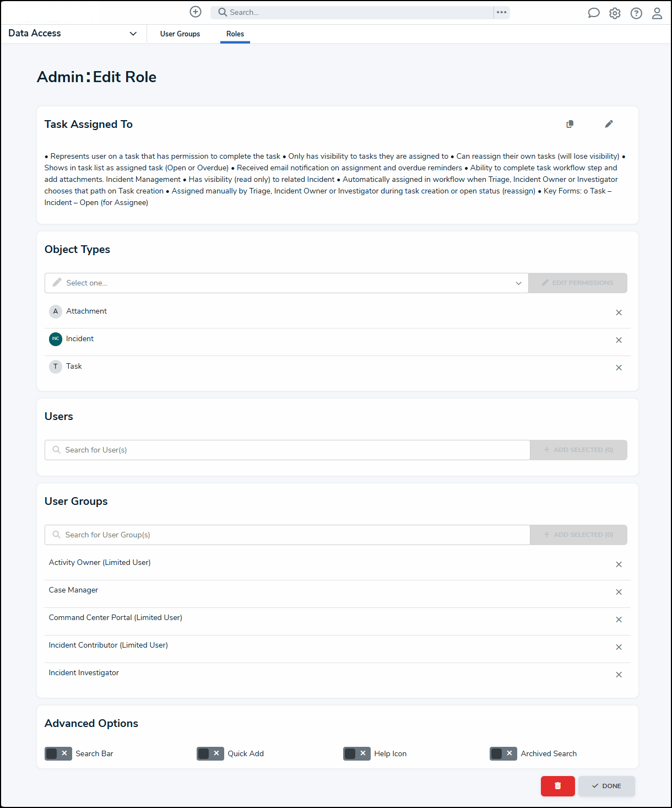The width and height of the screenshot is (672, 808).
Task: Remove the Incident object type
Action: 619,340
